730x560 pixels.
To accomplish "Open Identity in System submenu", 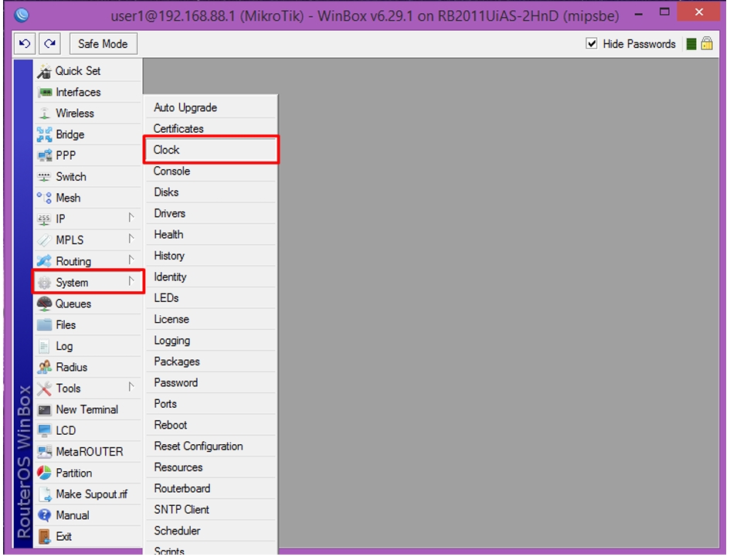I will point(212,277).
